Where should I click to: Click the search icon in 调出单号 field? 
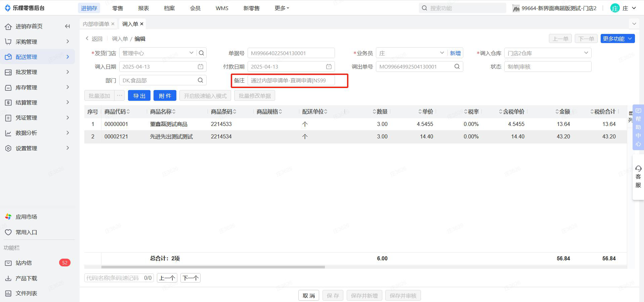[x=457, y=67]
